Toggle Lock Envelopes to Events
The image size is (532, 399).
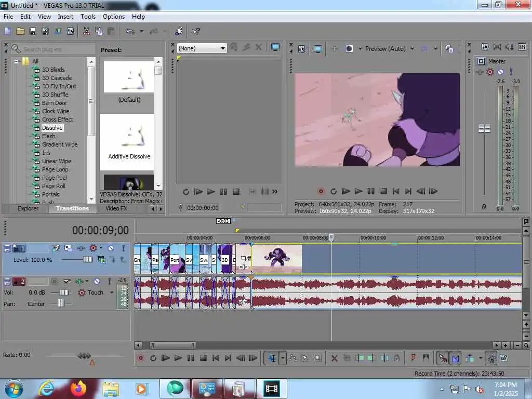[491, 358]
